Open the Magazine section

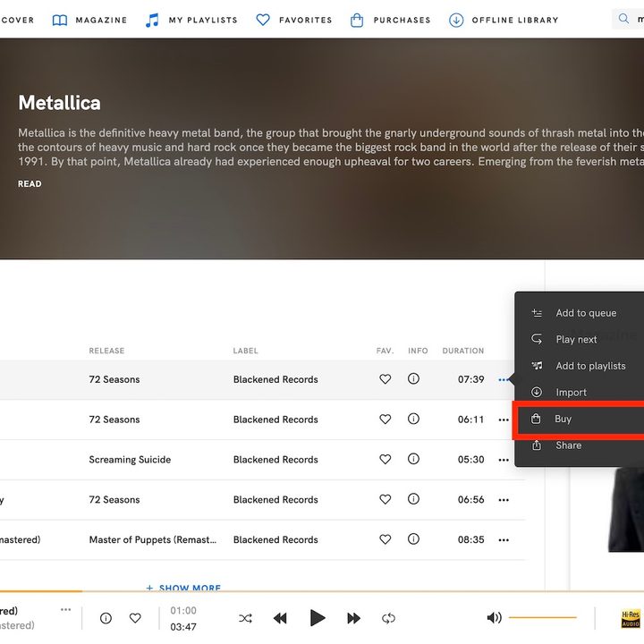click(x=90, y=20)
